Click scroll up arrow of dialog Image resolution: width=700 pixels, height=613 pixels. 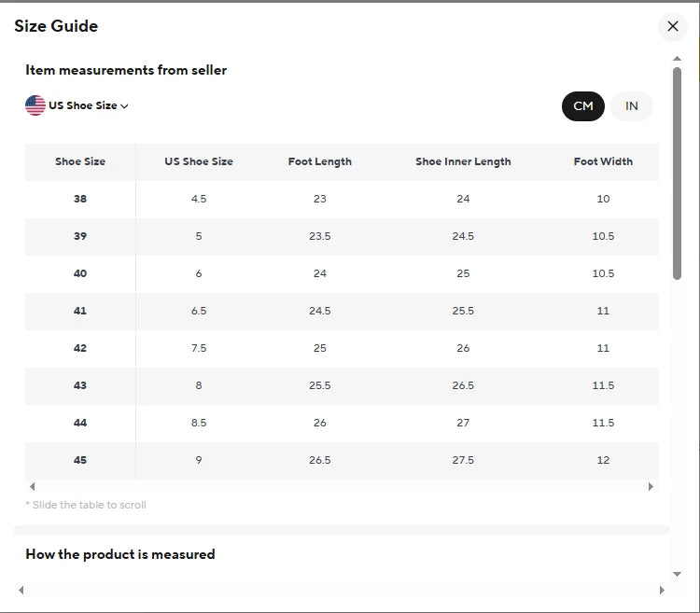678,58
